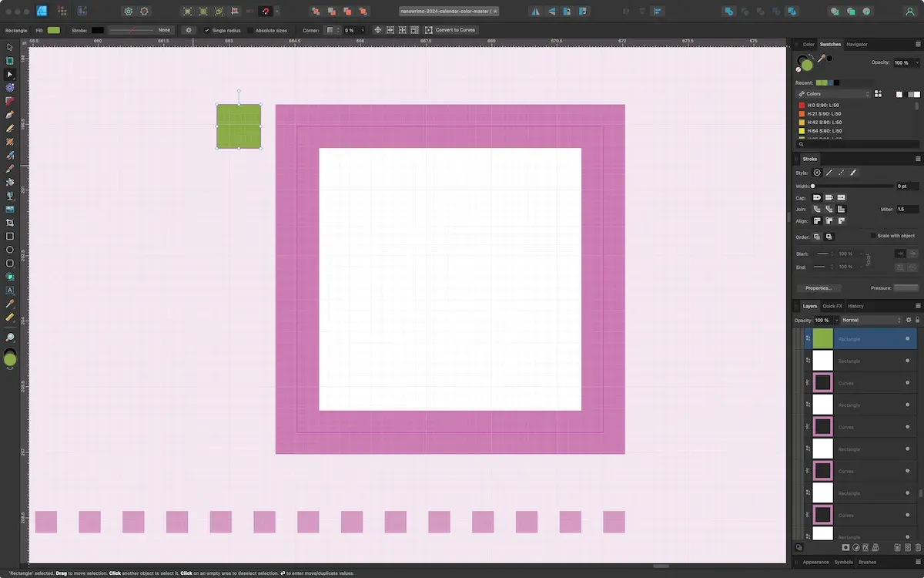Click the red H:0 S:90 L:50 swatch
This screenshot has height=578, width=924.
tap(802, 106)
